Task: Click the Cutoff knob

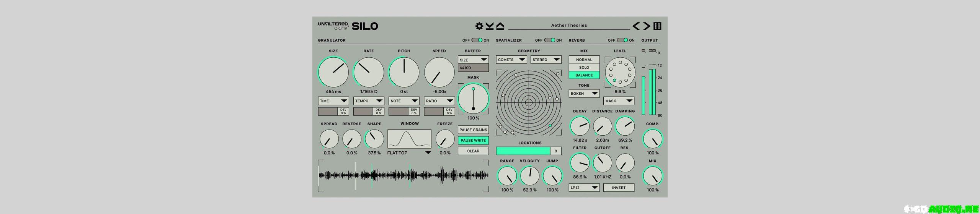Action: point(603,163)
